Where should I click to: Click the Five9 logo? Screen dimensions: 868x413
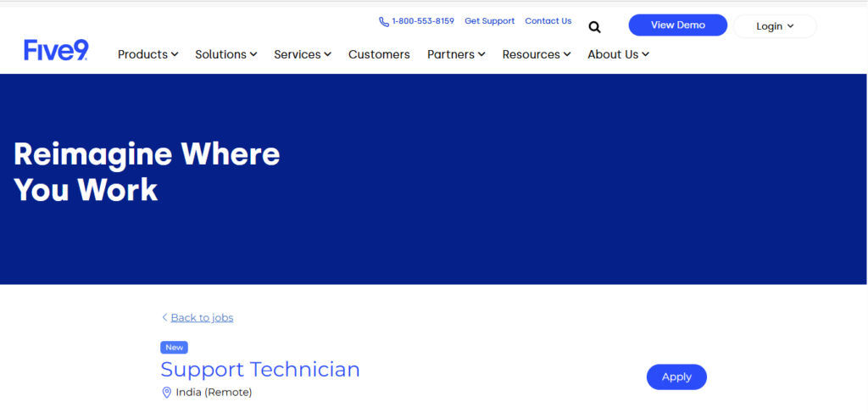tap(56, 50)
